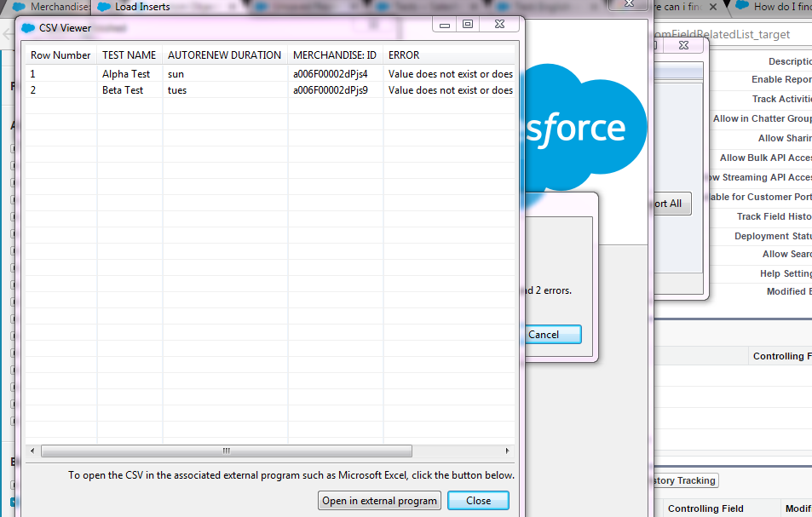Viewport: 812px width, 517px height.
Task: Click the Merchandise tab's Salesforce icon
Action: [x=19, y=7]
